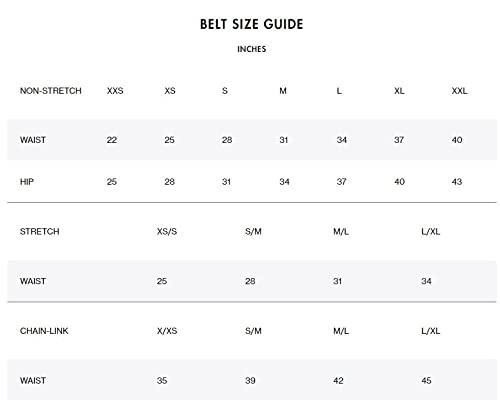Click the XS/S stretch size header

click(x=167, y=231)
